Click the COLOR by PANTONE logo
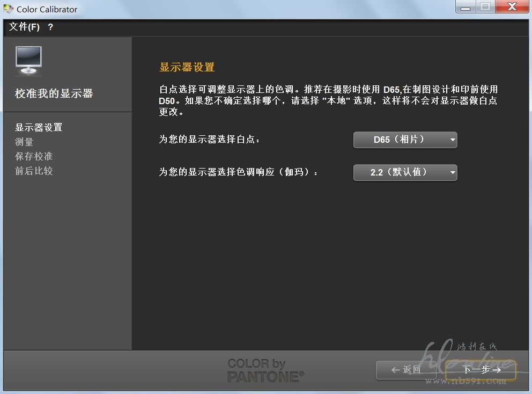532x394 pixels. pos(265,370)
